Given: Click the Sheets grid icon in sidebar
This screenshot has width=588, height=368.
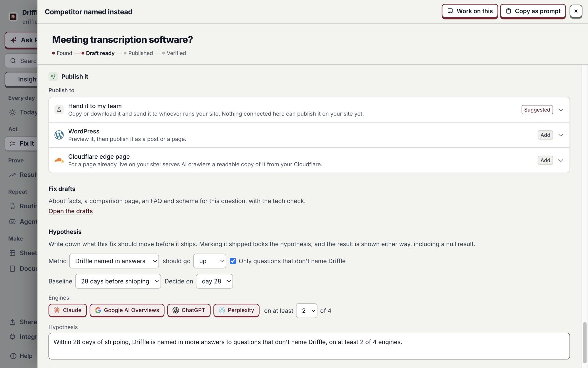Looking at the screenshot, I should [12, 253].
